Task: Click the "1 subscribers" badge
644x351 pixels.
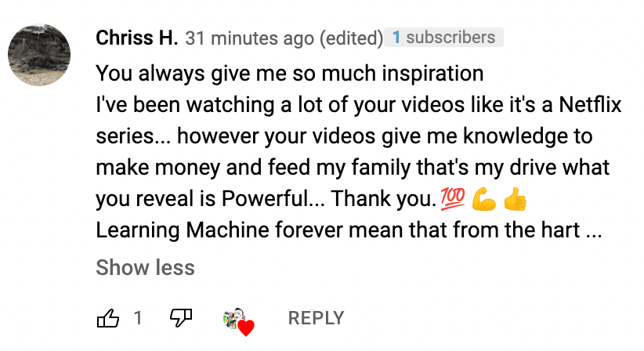Action: 444,37
